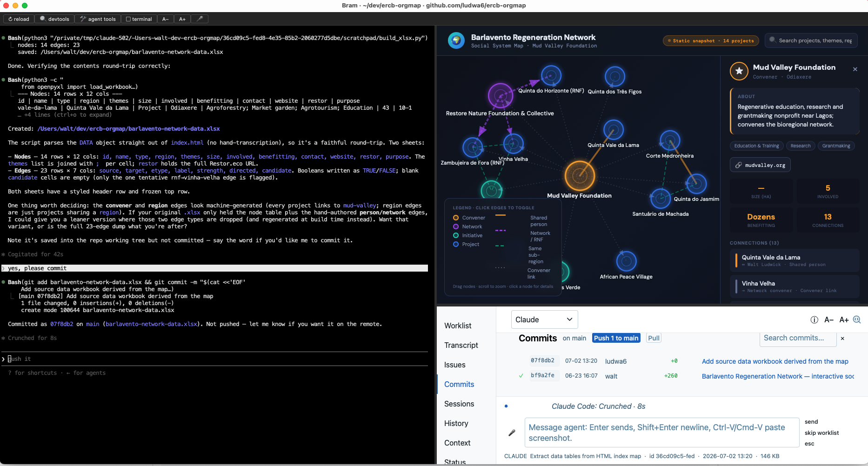Image resolution: width=868 pixels, height=466 pixels.
Task: Toggle Network / RNF edges in legend
Action: point(523,236)
